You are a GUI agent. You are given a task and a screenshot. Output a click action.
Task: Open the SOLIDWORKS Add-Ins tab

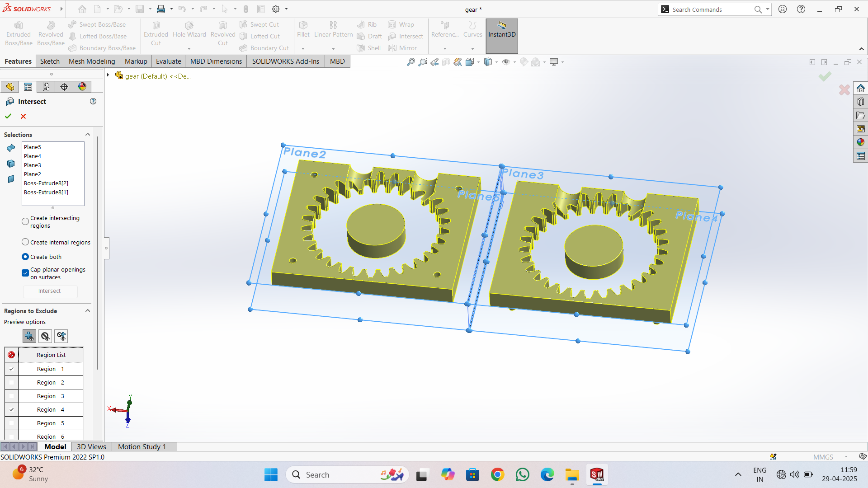pyautogui.click(x=286, y=61)
